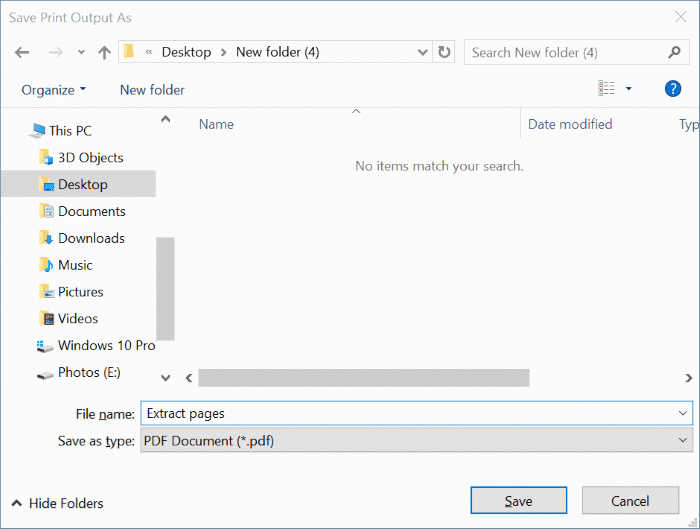Click the navigation pane vertical scrollbar thumb
This screenshot has width=700, height=529.
(x=165, y=288)
